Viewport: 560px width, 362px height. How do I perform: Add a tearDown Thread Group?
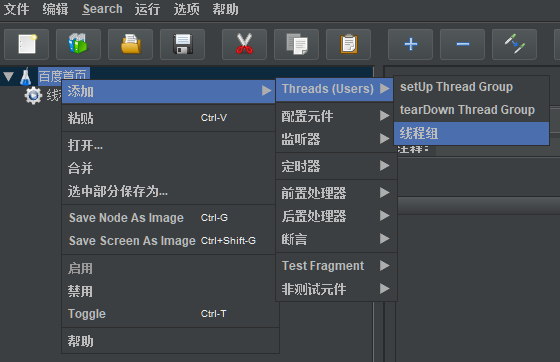pos(471,110)
